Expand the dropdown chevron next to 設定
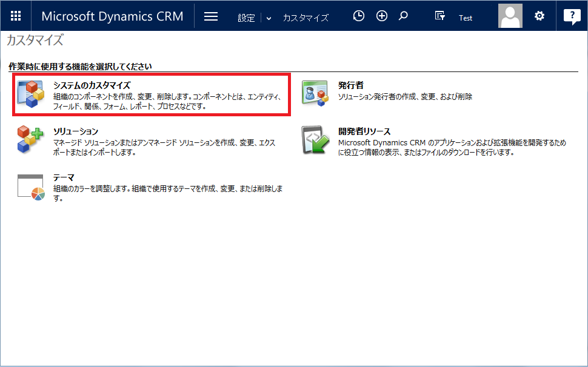The image size is (588, 367). (269, 18)
